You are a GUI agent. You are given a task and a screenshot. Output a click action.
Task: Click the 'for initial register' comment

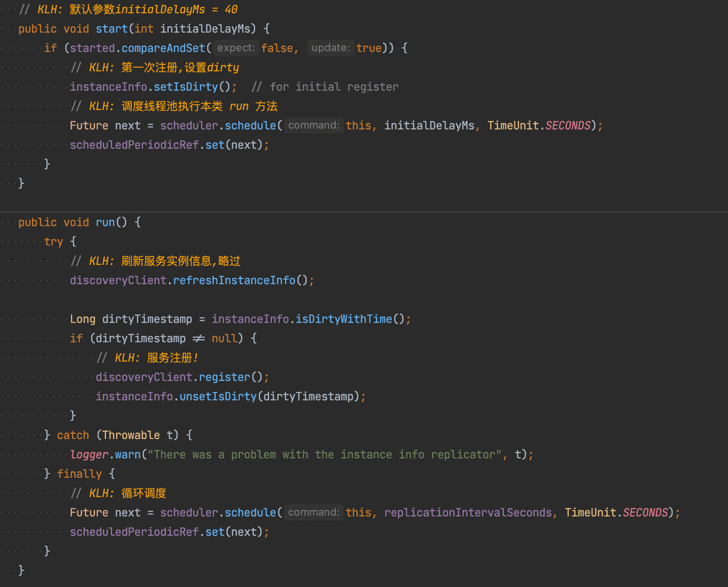(325, 87)
